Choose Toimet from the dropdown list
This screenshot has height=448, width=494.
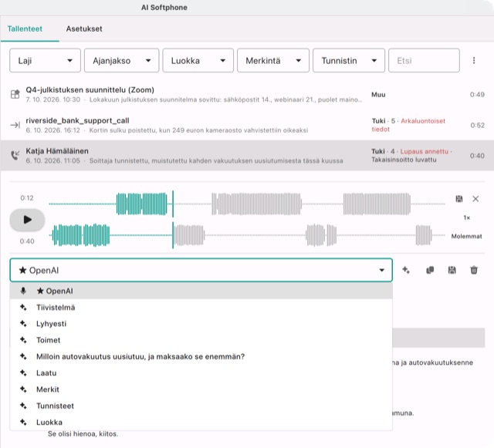click(x=201, y=340)
